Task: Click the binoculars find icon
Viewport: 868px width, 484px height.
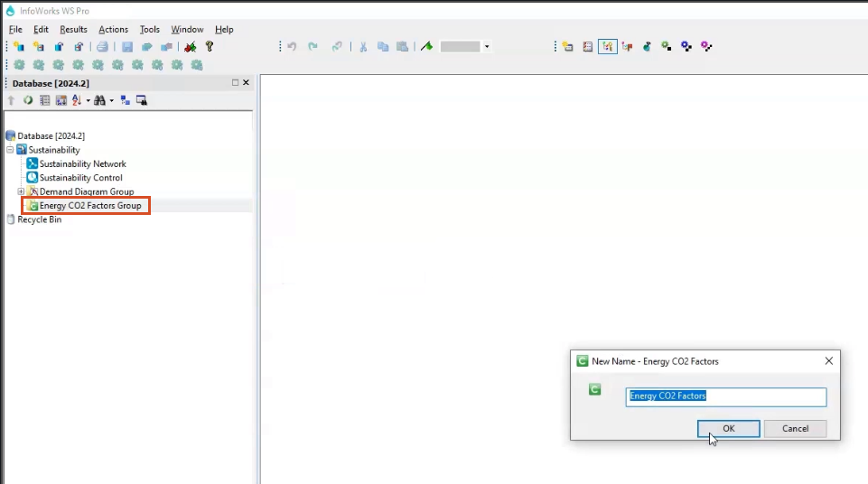Action: (x=99, y=100)
